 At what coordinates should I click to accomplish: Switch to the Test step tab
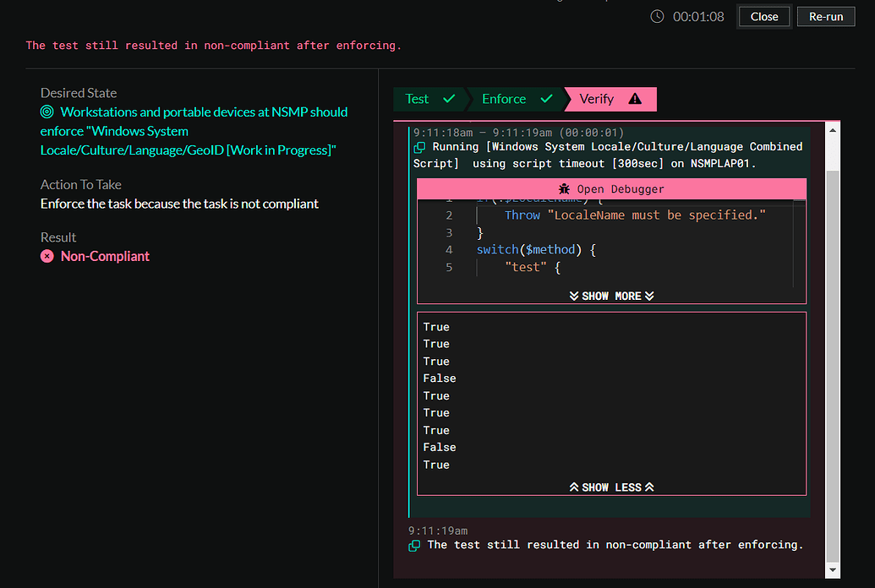click(418, 100)
